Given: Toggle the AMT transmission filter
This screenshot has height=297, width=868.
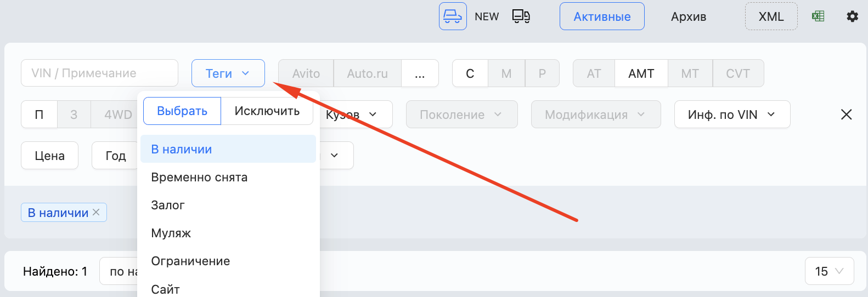Looking at the screenshot, I should click(641, 73).
